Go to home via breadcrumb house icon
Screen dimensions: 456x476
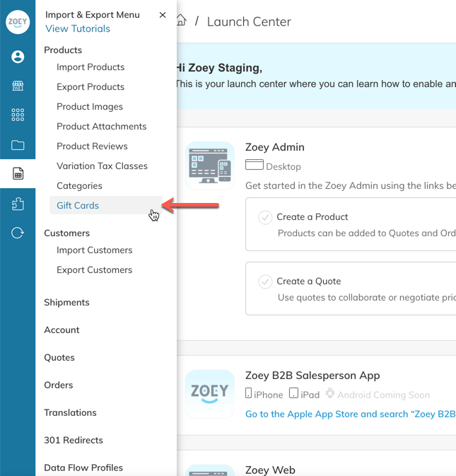pos(181,21)
